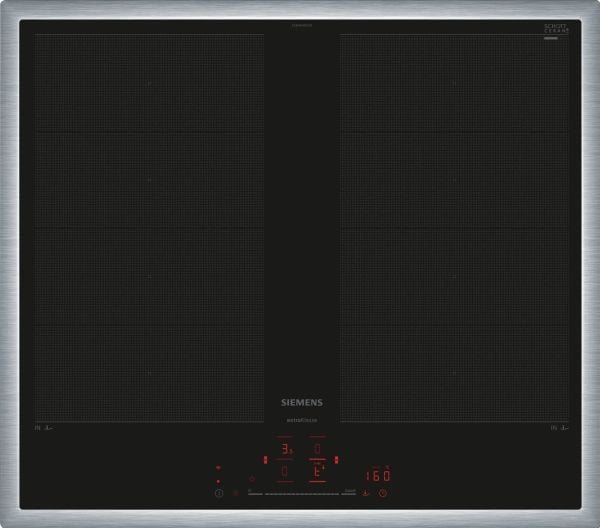Tap the middle of the power level slider
This screenshot has width=600, height=528.
point(302,494)
